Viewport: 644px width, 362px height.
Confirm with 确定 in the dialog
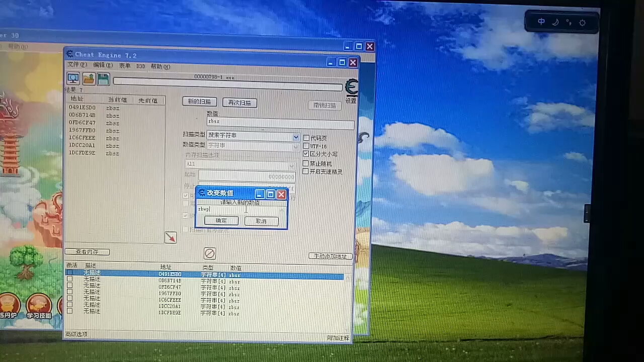click(x=221, y=221)
